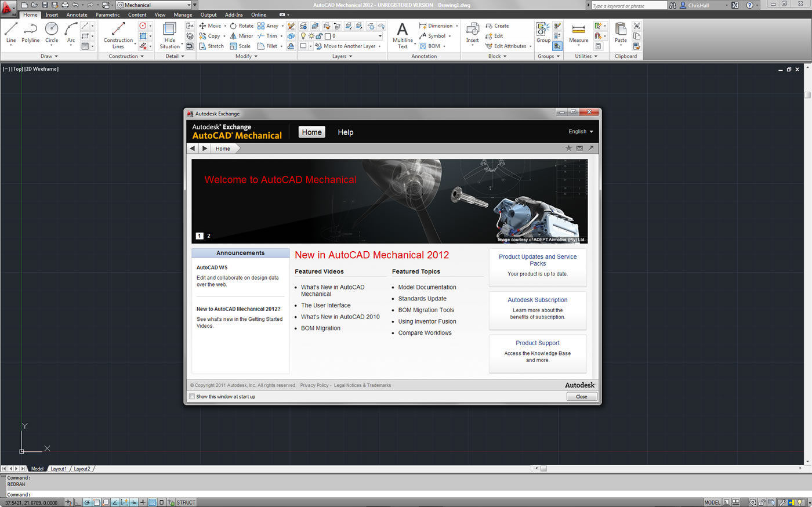Click the Scale tool
The image size is (812, 507).
point(240,46)
